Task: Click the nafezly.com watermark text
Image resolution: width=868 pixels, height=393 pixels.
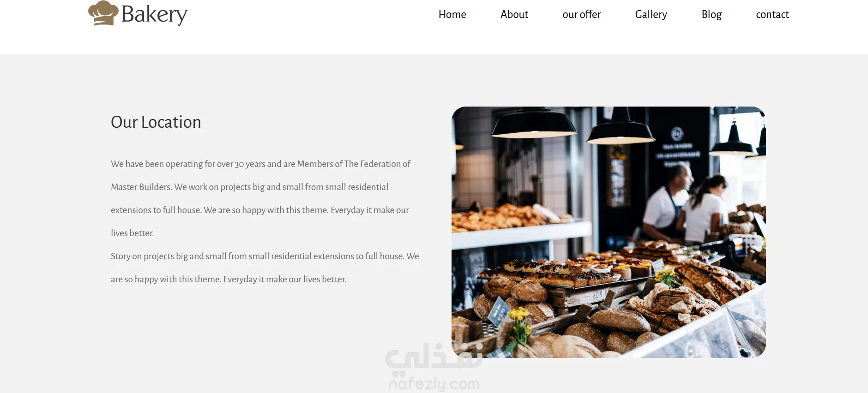Action: pyautogui.click(x=434, y=384)
